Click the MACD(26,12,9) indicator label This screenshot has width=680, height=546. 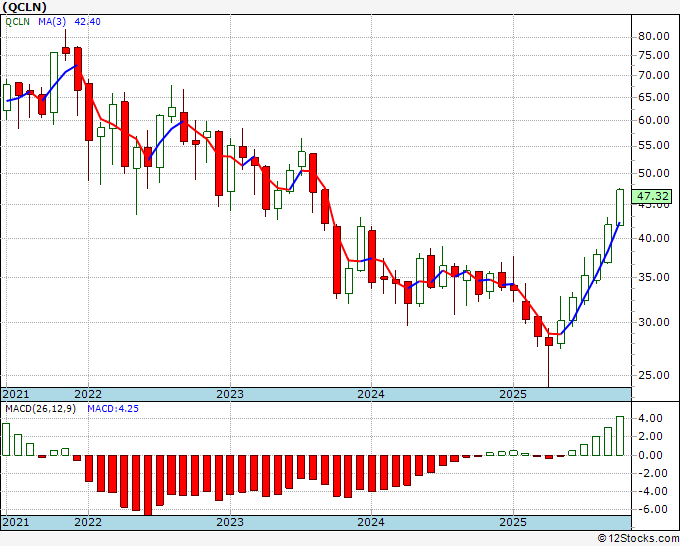40,409
